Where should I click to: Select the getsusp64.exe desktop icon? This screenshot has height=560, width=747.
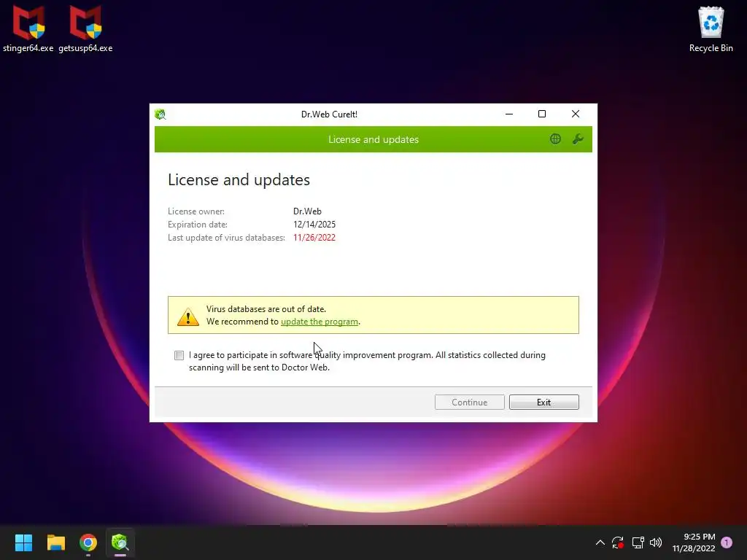[x=86, y=29]
